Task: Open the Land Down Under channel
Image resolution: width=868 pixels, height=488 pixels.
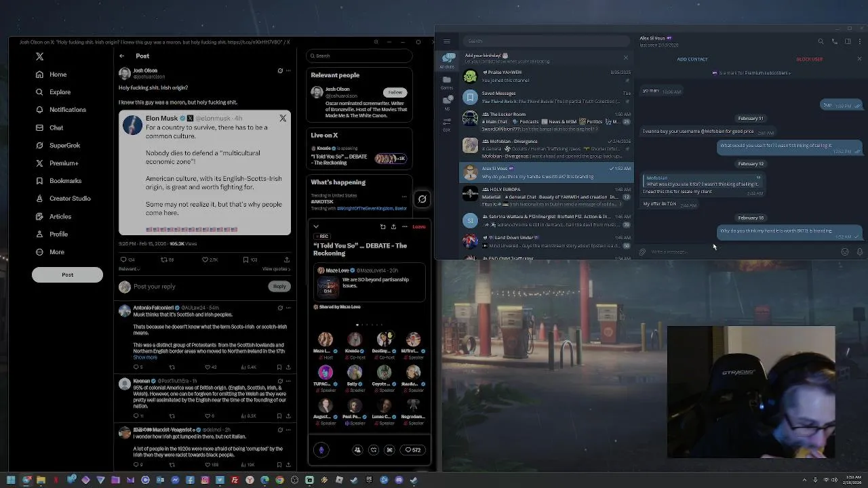Action: click(547, 241)
